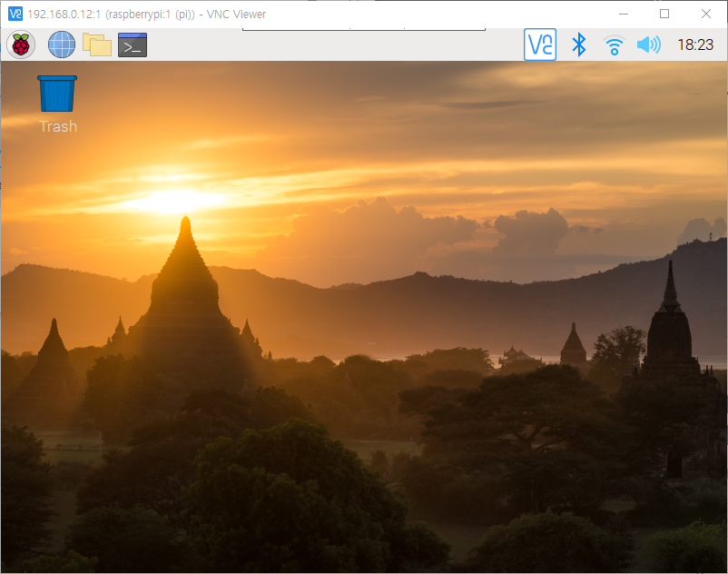Open the Raspberry Pi main menu

pos(21,45)
